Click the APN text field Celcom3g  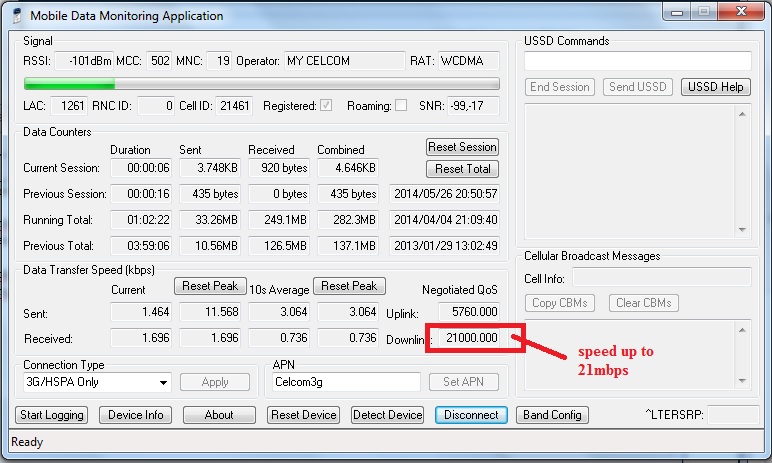347,382
